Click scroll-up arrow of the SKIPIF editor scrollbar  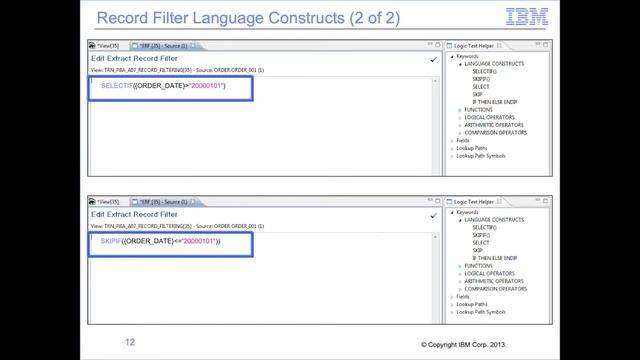pos(436,237)
